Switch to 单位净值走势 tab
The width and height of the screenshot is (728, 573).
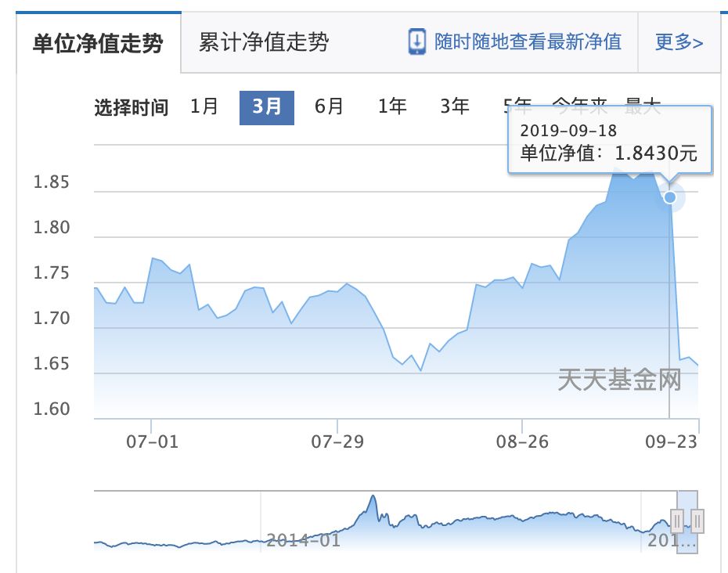pyautogui.click(x=98, y=44)
